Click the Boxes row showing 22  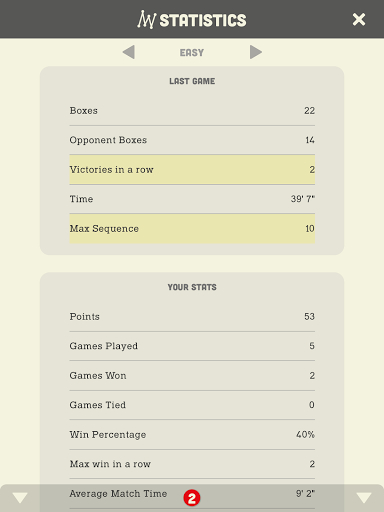tap(192, 111)
